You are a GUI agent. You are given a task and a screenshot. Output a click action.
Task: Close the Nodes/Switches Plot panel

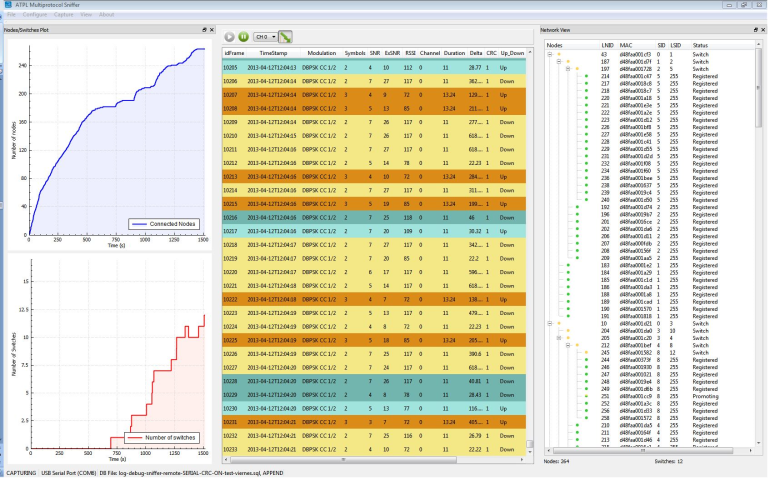pyautogui.click(x=211, y=30)
